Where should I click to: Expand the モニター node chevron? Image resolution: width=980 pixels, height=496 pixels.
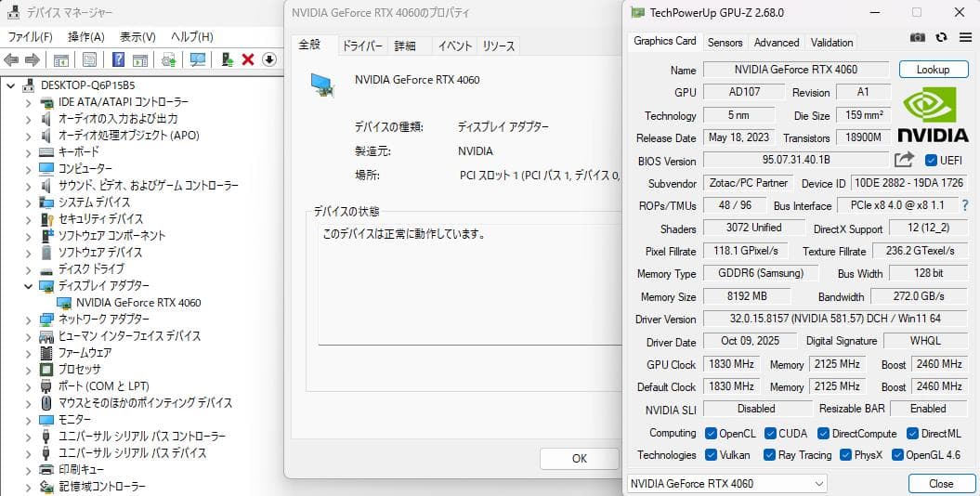pyautogui.click(x=28, y=420)
